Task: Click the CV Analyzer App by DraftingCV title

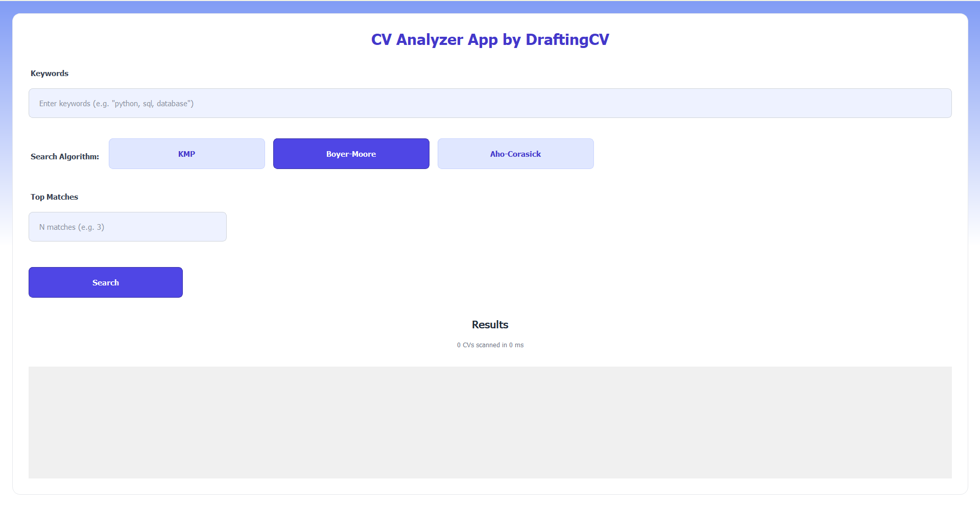Action: pos(490,39)
